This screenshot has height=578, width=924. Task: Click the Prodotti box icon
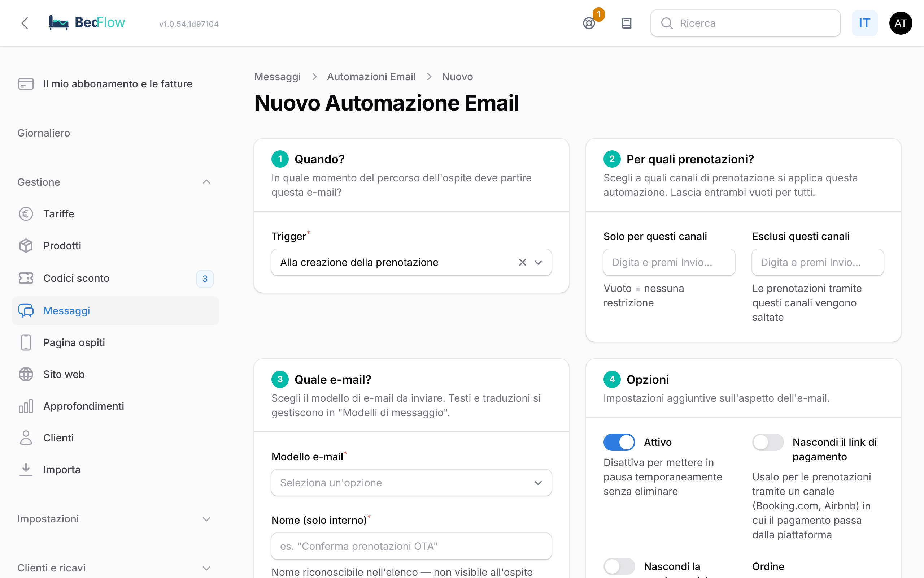click(x=26, y=245)
